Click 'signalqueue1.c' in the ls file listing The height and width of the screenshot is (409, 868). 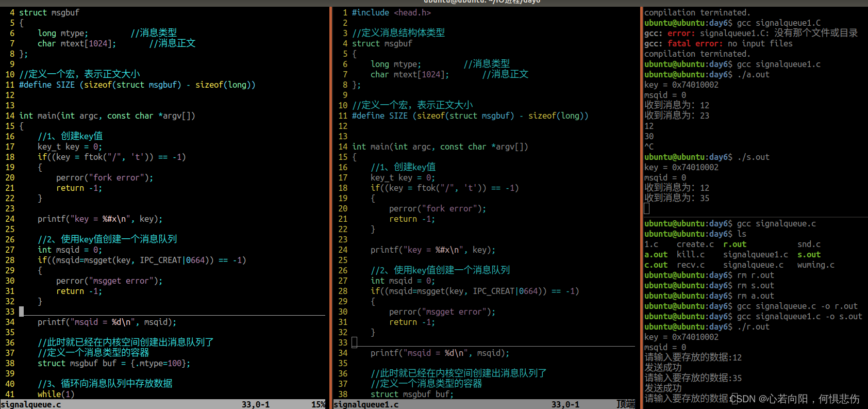[756, 254]
